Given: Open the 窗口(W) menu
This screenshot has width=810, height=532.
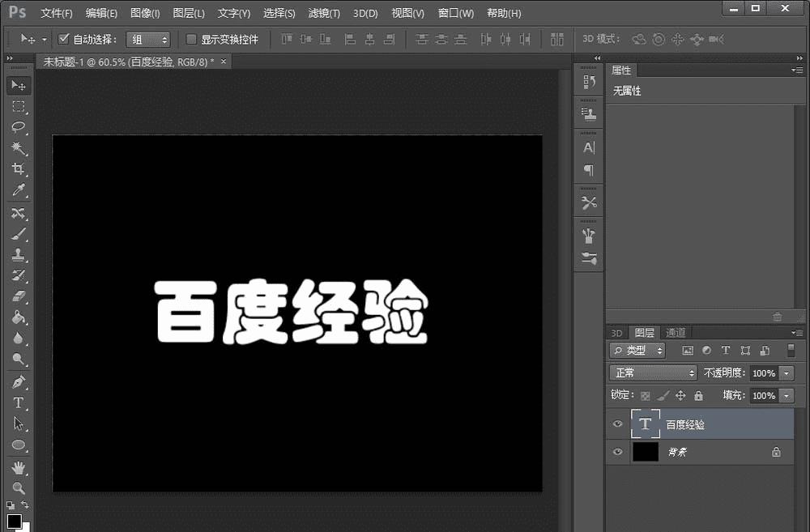Looking at the screenshot, I should pyautogui.click(x=455, y=13).
